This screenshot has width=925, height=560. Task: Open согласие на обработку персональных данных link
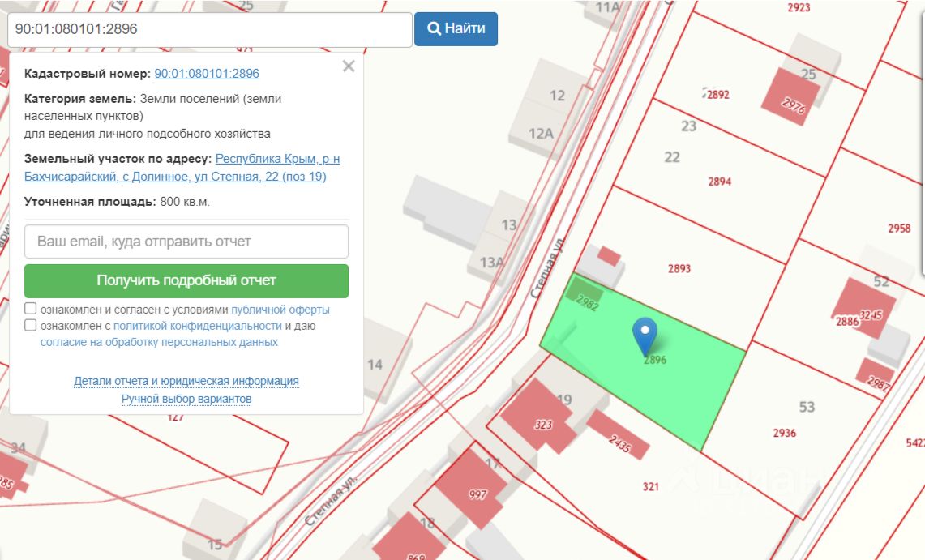159,342
